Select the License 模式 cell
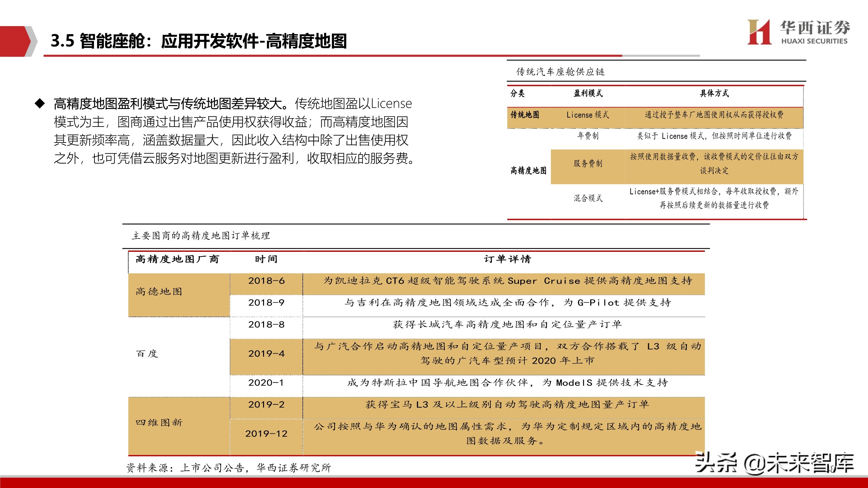 coord(588,114)
